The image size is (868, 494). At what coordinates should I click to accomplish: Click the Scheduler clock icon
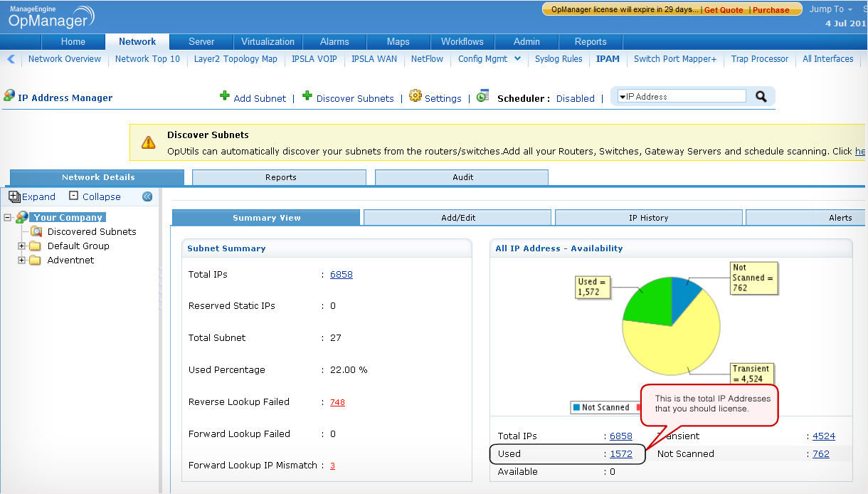483,96
